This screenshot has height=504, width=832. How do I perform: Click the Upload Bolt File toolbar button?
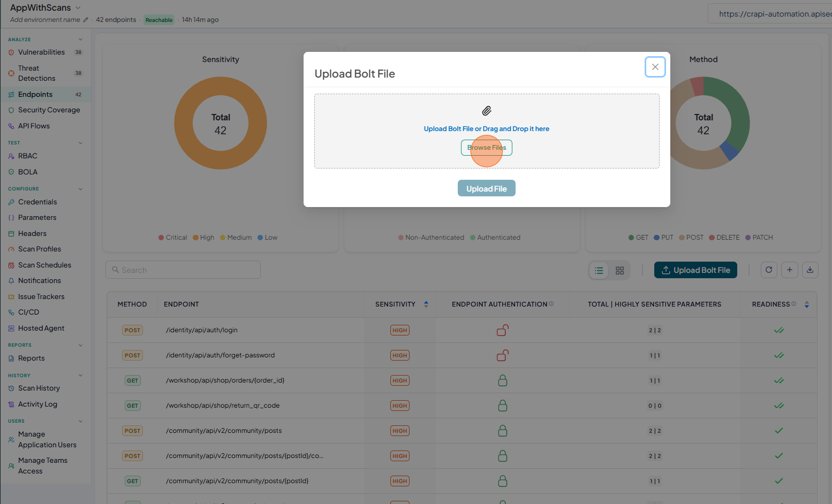click(x=695, y=270)
